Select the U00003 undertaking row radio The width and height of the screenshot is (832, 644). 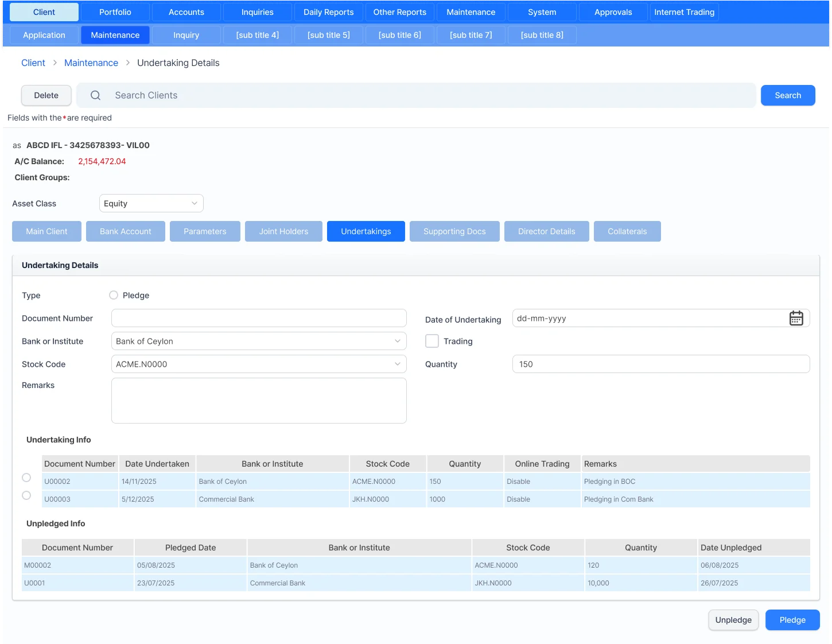26,495
